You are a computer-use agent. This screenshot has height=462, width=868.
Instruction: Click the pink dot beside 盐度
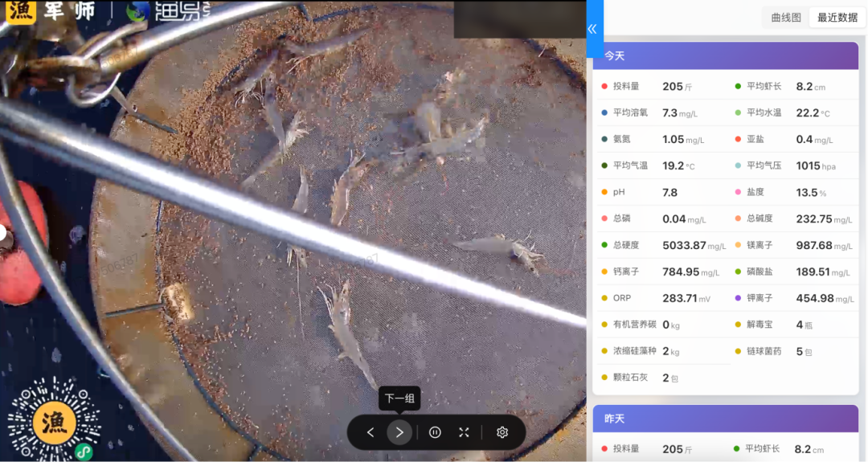click(x=738, y=193)
